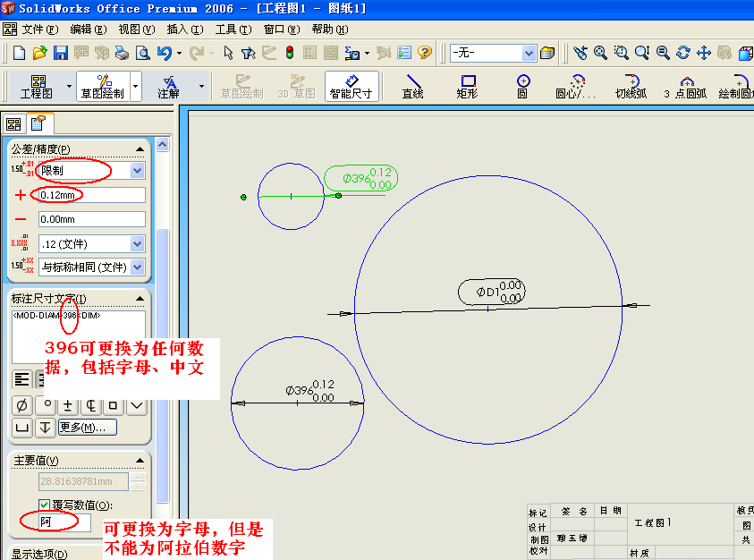
Task: Select the Smart Dimension tool
Action: click(x=352, y=87)
